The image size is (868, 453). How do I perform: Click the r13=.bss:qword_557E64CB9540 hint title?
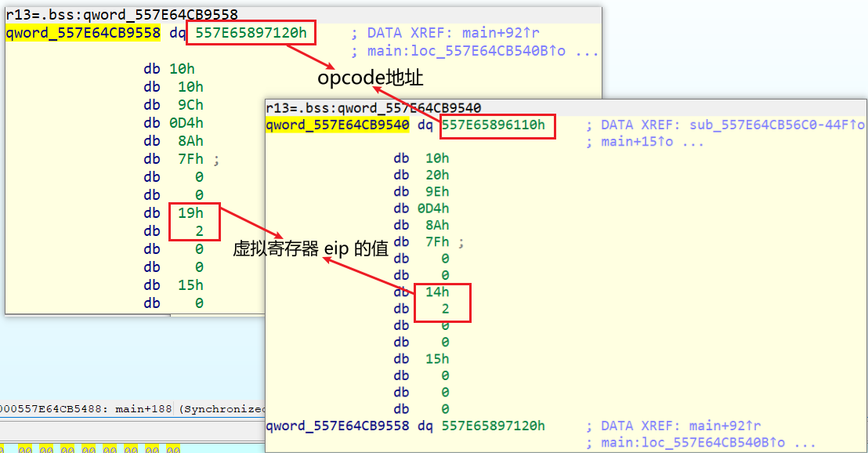[x=374, y=107]
